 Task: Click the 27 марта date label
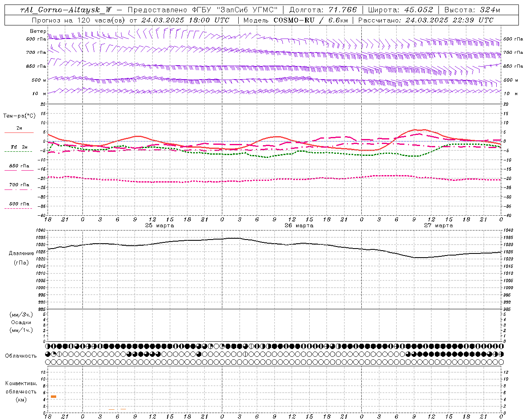point(438,226)
